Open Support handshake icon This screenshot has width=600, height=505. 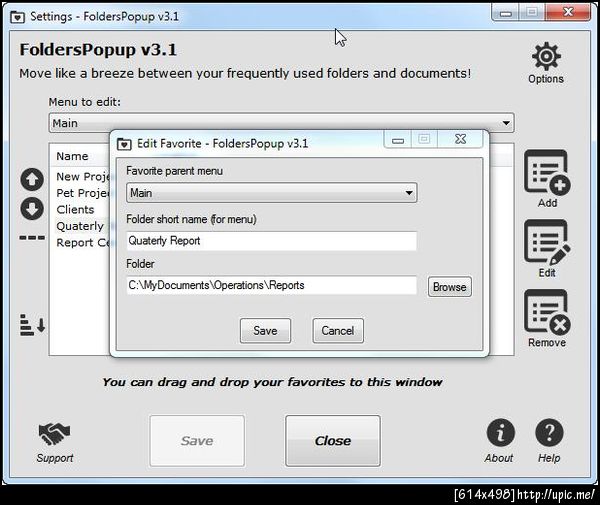pos(54,434)
